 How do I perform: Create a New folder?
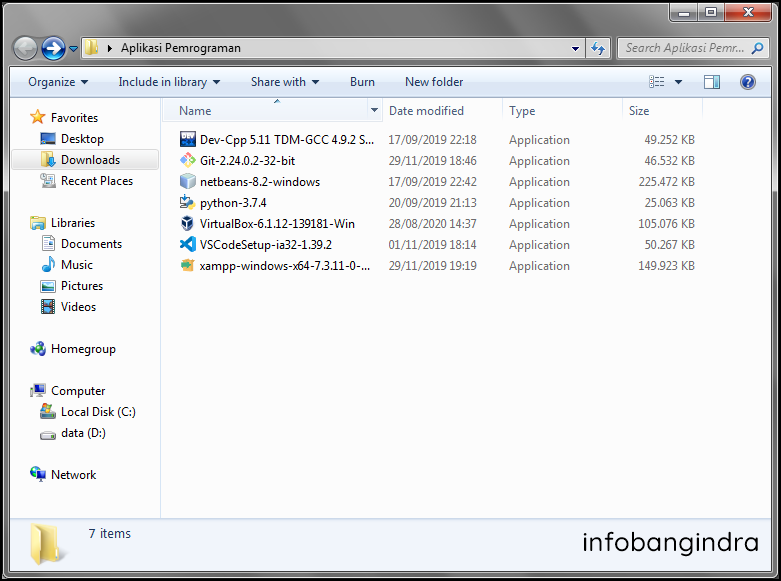click(434, 82)
